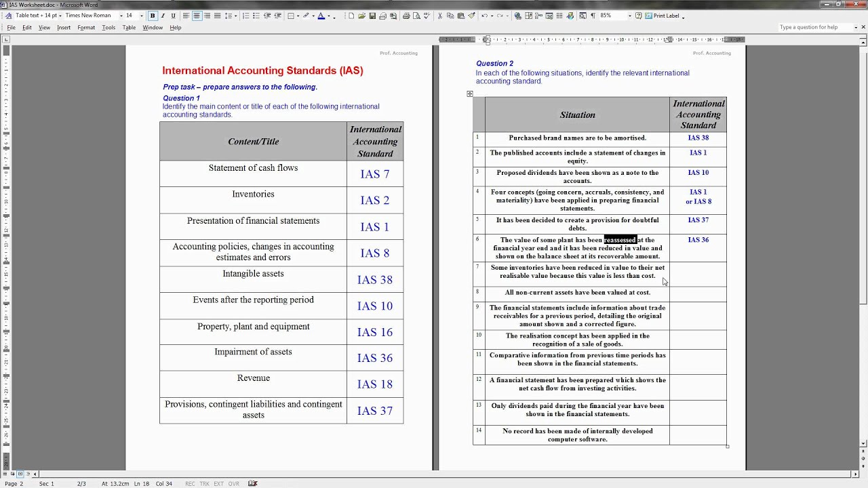Screen dimensions: 868x488
Task: Open the Insert menu
Action: point(64,28)
